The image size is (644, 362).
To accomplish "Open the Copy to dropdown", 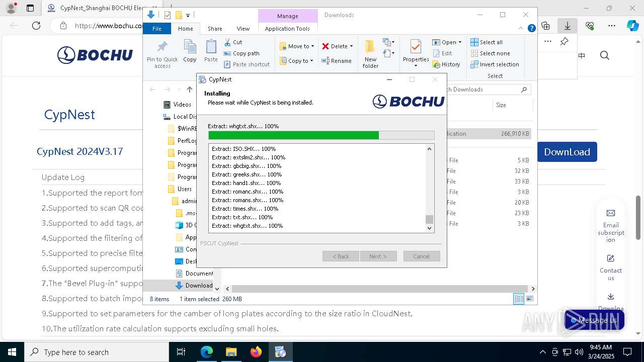I will 296,61.
